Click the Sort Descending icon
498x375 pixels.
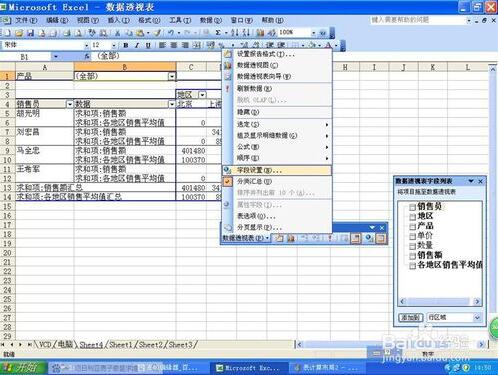tap(246, 33)
